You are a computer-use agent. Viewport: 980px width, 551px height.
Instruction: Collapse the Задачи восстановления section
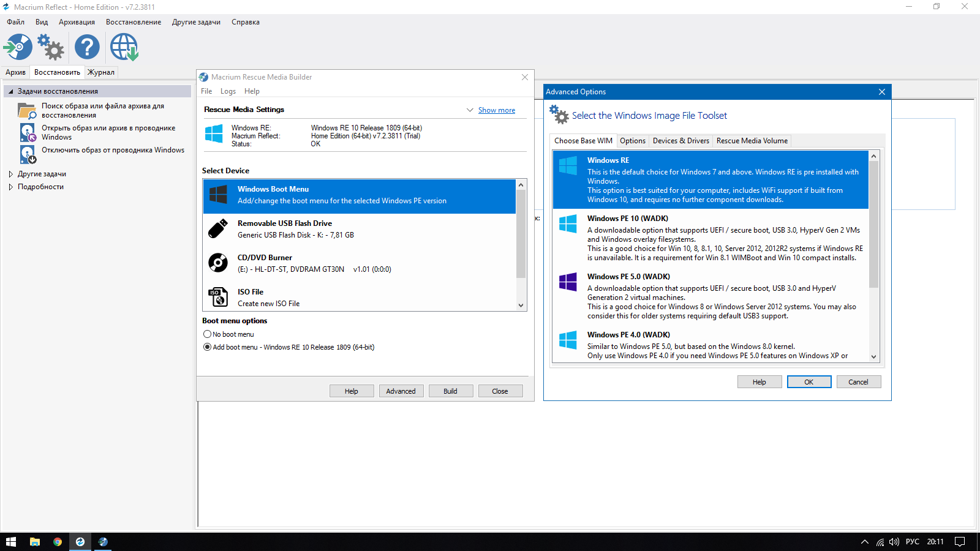[10, 91]
